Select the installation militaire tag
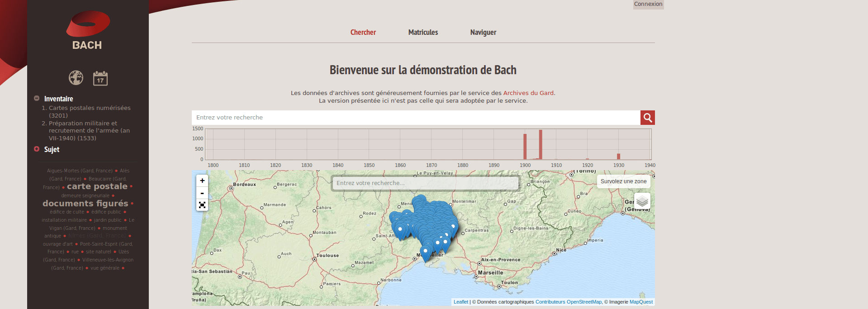Viewport: 868px width, 309px height. 64,220
